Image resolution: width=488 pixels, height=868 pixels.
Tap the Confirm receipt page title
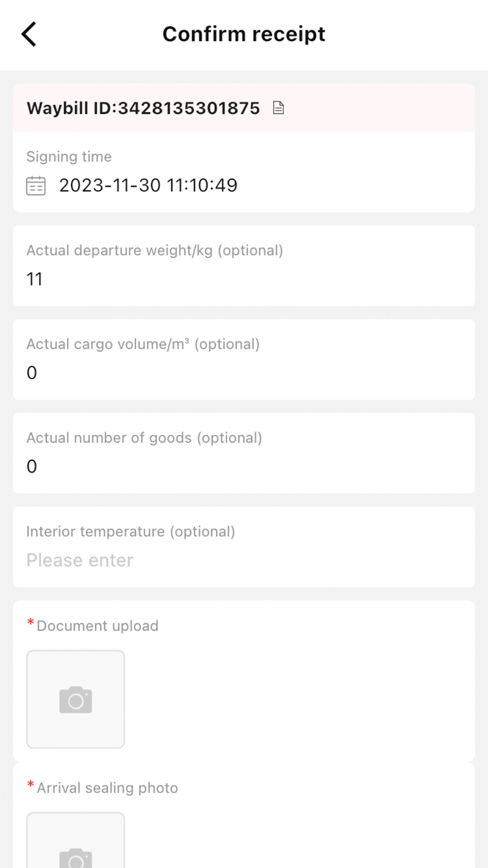[244, 34]
